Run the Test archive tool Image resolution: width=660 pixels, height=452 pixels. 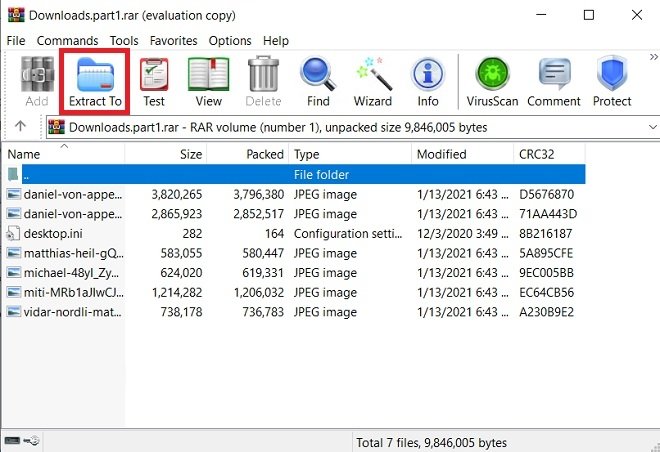154,82
